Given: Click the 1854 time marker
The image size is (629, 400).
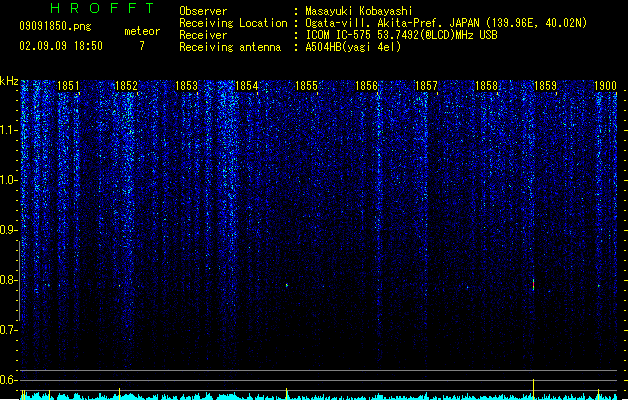Looking at the screenshot, I should coord(246,86).
